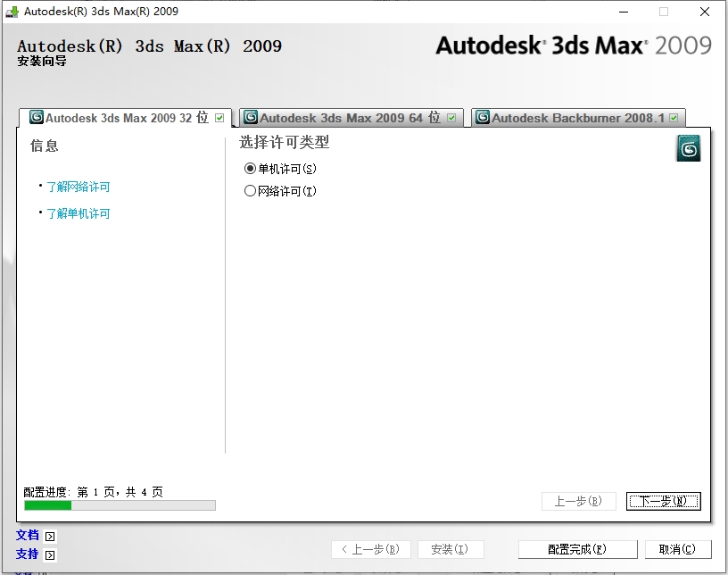Click the Backburner tab's product icon

[x=483, y=117]
